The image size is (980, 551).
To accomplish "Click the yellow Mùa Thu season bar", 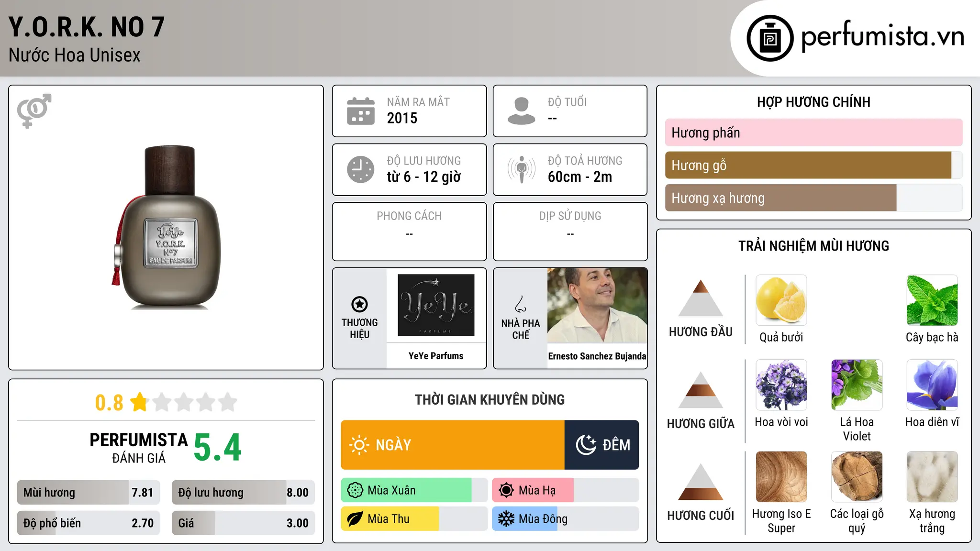I will [x=390, y=519].
